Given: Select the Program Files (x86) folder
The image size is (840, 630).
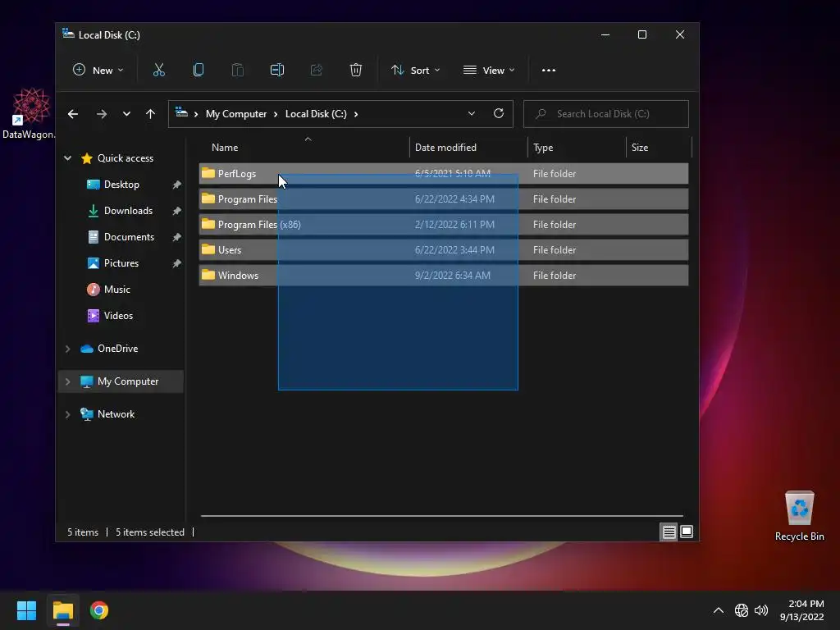Looking at the screenshot, I should (444, 225).
